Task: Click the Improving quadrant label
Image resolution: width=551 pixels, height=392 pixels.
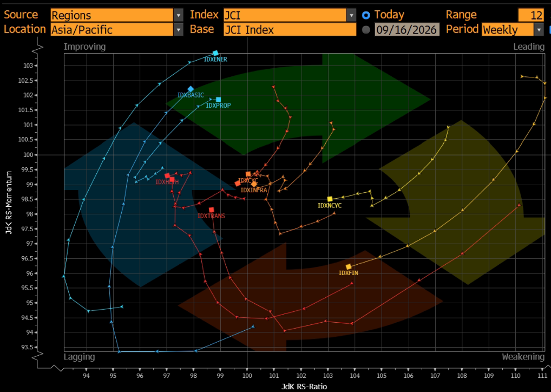Action: [x=84, y=47]
